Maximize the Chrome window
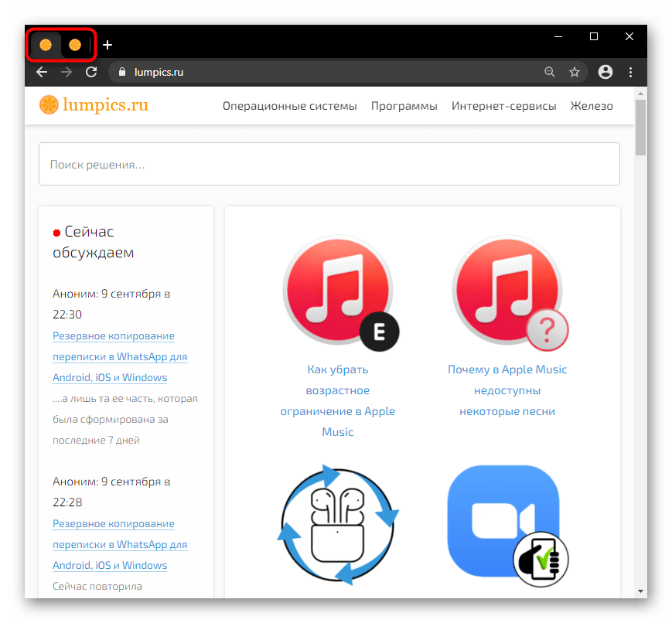 coord(594,37)
